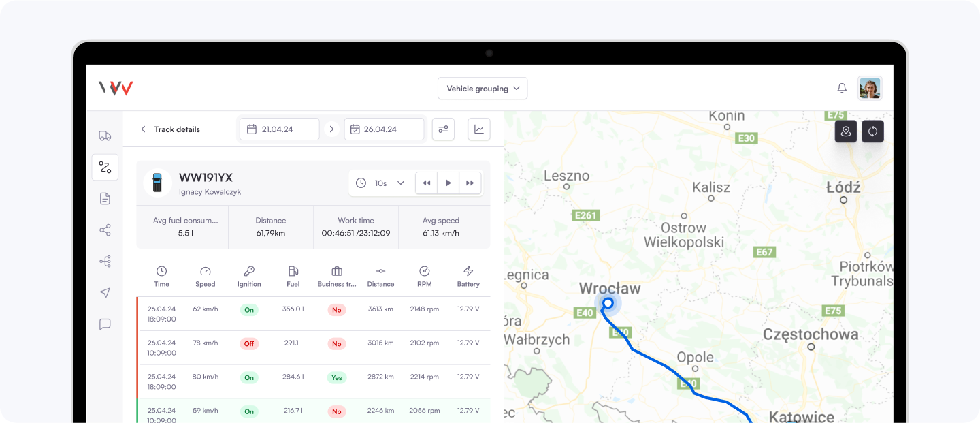The height and width of the screenshot is (423, 980).
Task: Click business trip No badge in 3613 km row
Action: click(x=336, y=310)
